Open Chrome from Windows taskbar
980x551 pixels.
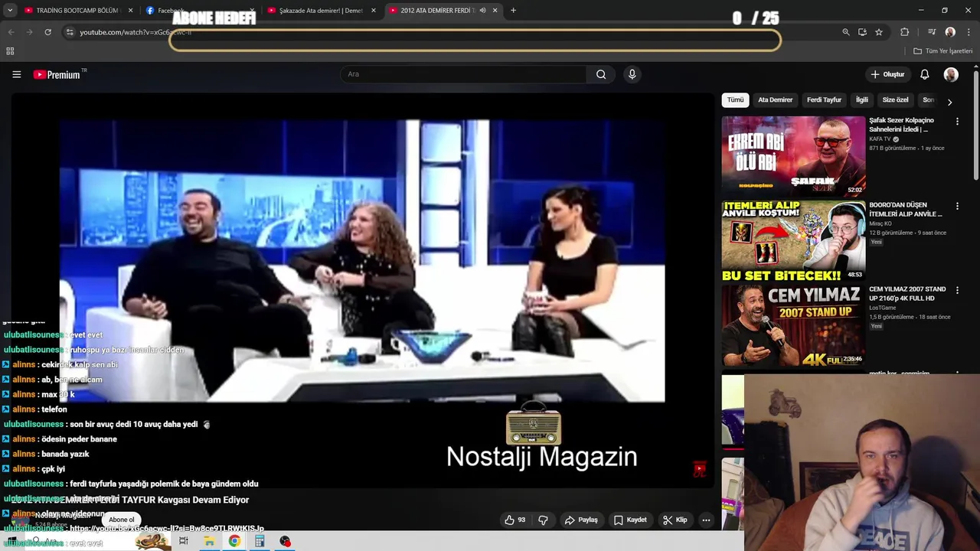234,541
